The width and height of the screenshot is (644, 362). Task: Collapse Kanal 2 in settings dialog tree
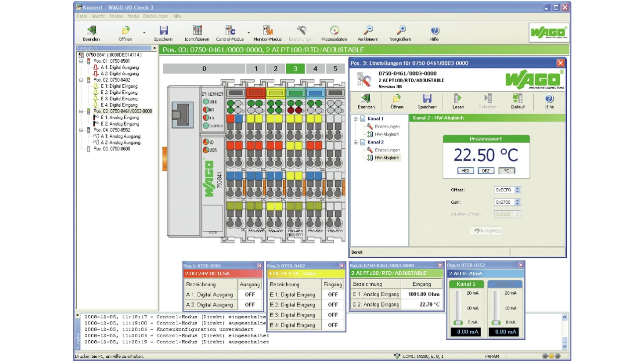[x=356, y=142]
